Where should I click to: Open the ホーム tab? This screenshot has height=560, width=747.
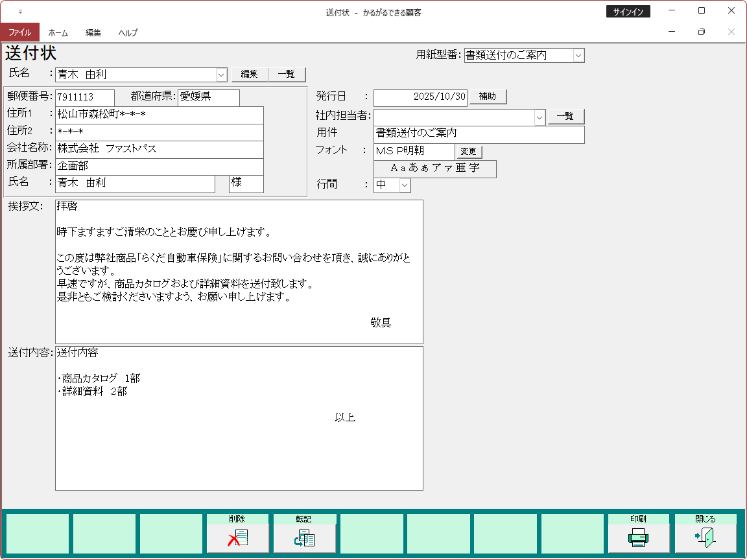58,32
